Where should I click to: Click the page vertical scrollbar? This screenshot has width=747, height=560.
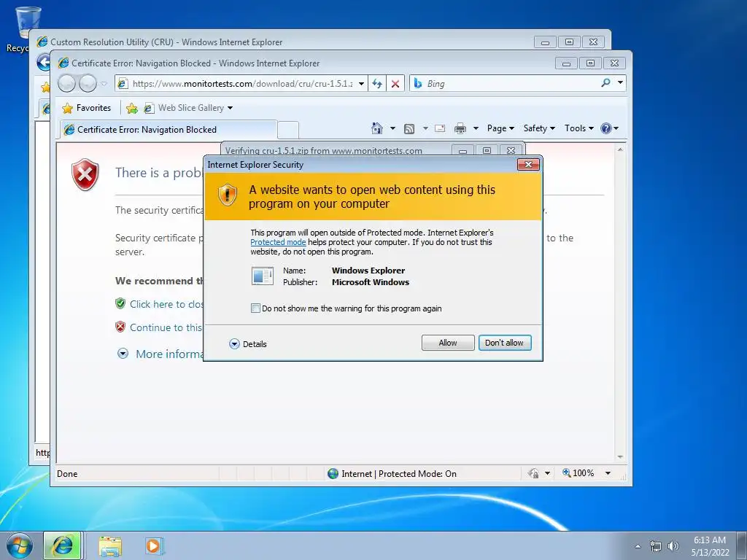click(x=620, y=303)
